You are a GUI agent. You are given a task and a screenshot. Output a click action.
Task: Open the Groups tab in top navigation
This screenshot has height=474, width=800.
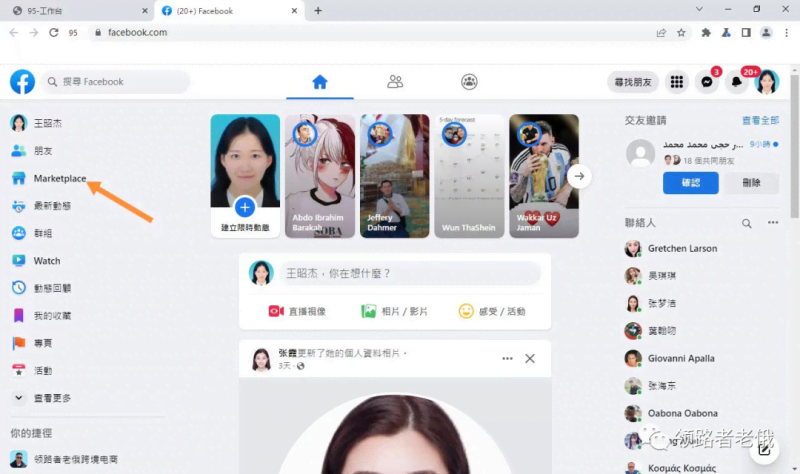pos(469,82)
